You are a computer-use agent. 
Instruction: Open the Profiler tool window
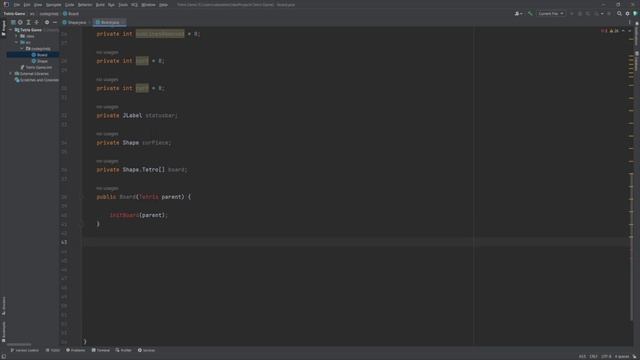pos(124,351)
